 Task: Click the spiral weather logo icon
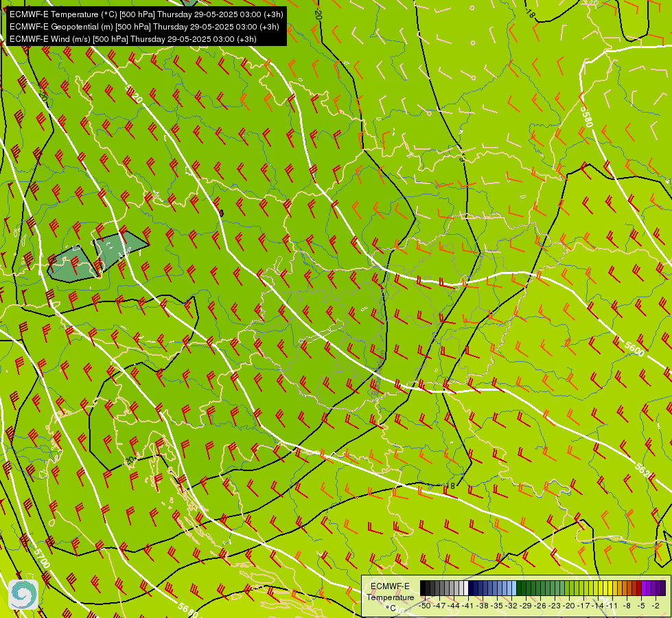click(23, 595)
